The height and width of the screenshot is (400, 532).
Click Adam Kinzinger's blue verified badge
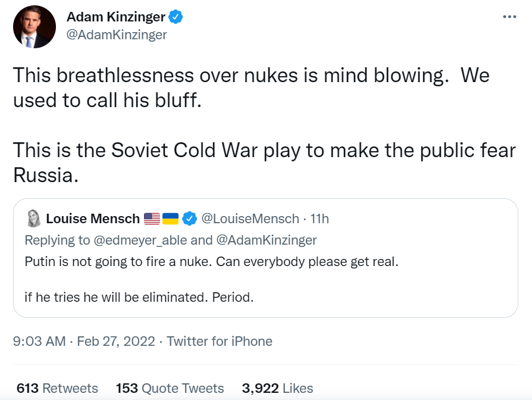(x=176, y=17)
